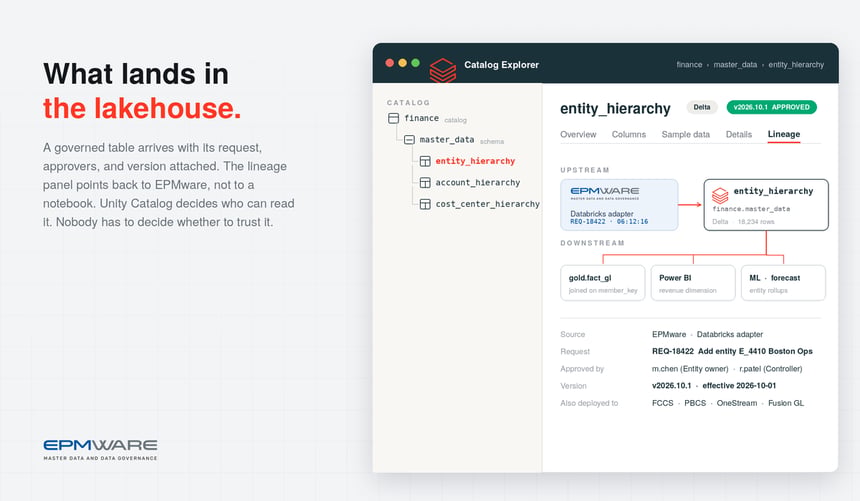Click 'FCCS' in Also deployed to
The height and width of the screenshot is (501, 860).
[663, 403]
